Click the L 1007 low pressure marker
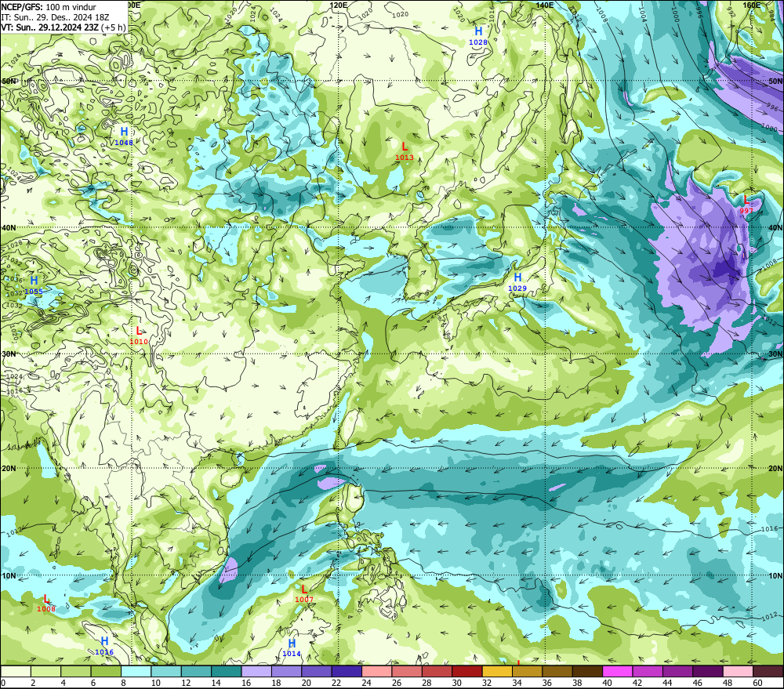 (304, 594)
